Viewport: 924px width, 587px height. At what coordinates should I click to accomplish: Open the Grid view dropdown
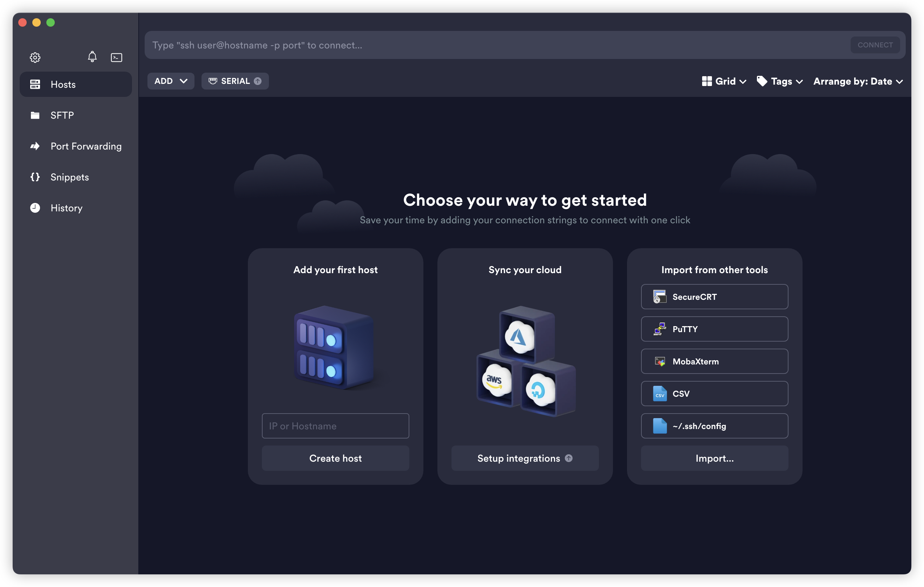(724, 81)
